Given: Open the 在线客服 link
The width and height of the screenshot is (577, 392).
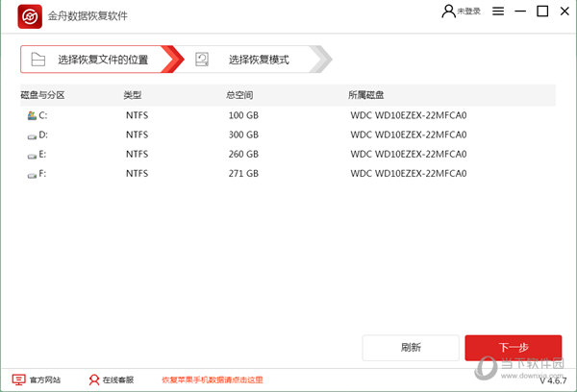Looking at the screenshot, I should coord(118,380).
